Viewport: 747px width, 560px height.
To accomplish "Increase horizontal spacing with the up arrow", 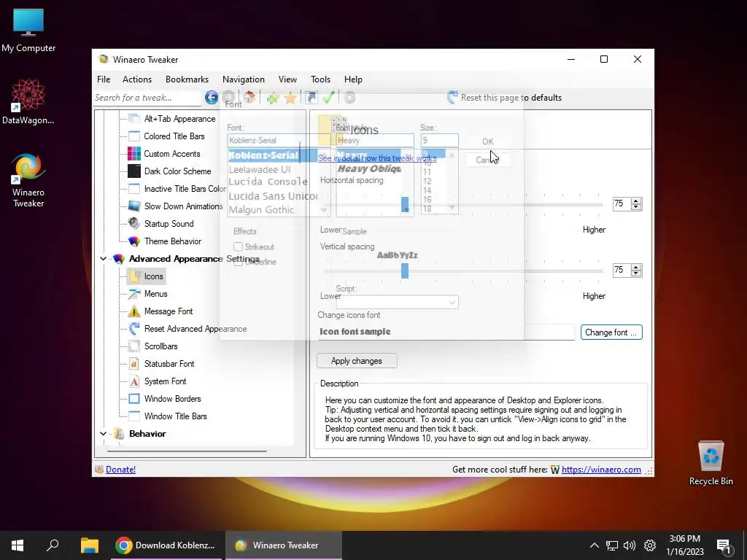I will 636,201.
